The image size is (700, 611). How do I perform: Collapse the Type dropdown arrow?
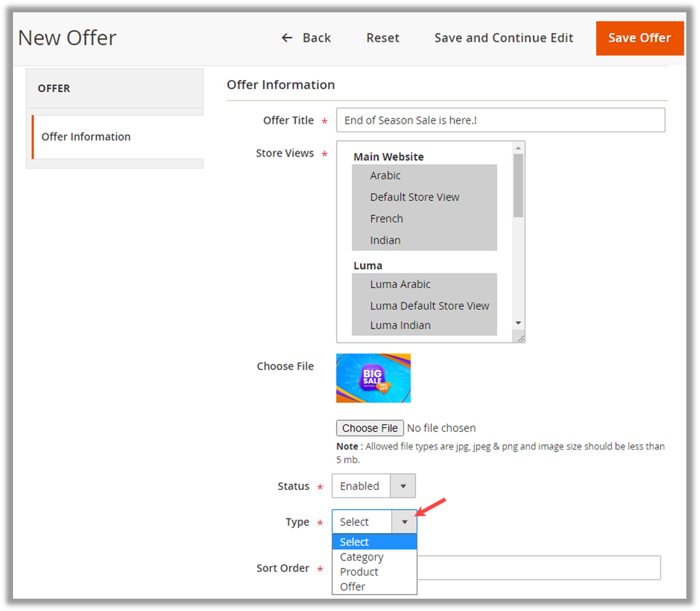coord(404,522)
